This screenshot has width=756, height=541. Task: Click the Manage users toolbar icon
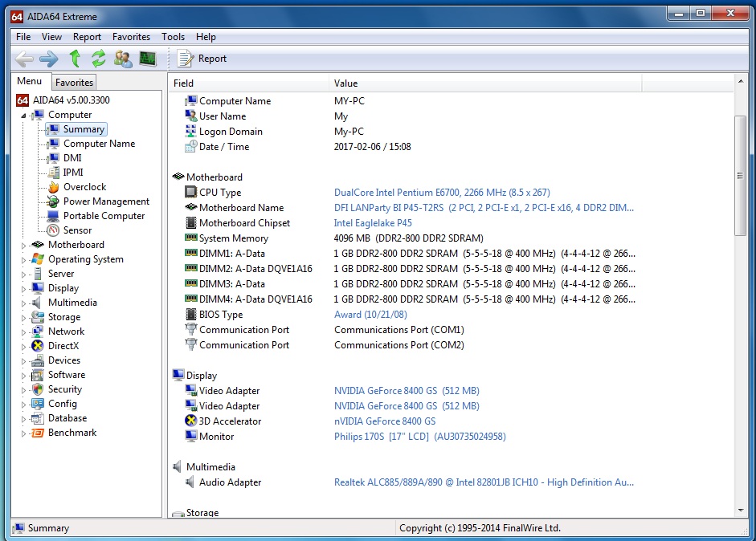pos(123,59)
